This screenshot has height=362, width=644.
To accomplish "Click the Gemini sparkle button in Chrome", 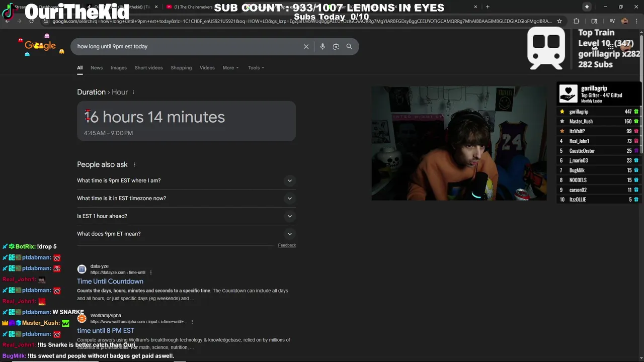I will (587, 7).
